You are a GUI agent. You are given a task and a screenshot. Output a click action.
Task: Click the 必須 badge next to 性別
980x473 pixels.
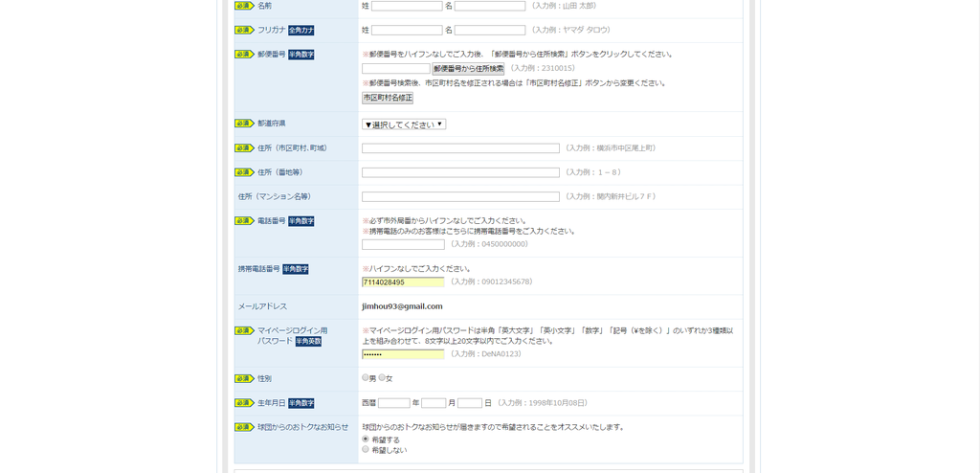[244, 378]
